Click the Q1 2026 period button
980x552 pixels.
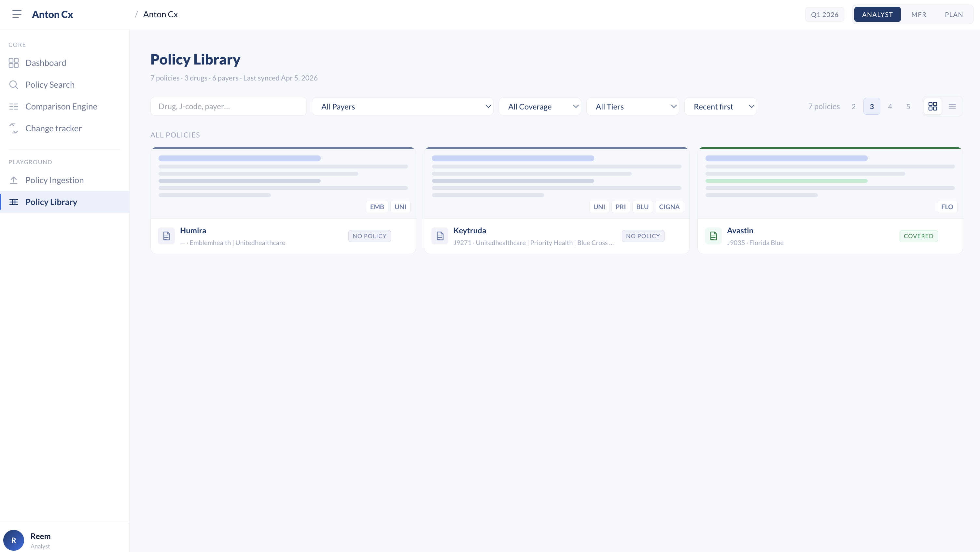click(x=824, y=14)
